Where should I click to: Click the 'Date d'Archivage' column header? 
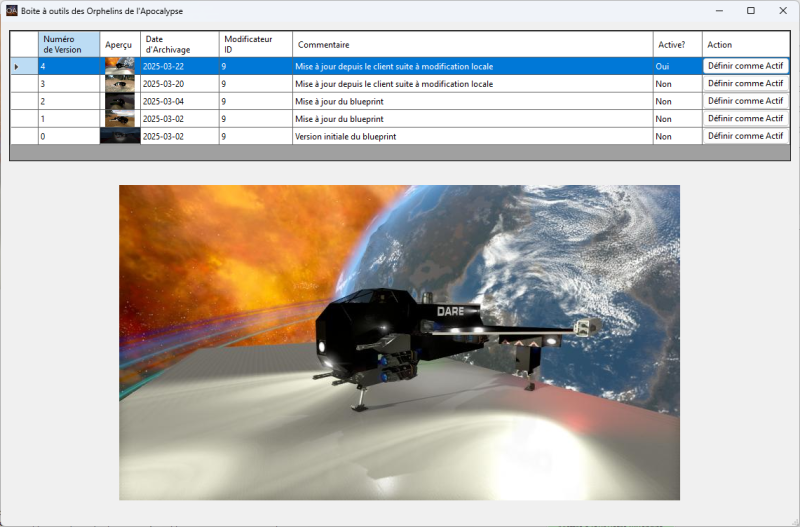(x=179, y=44)
